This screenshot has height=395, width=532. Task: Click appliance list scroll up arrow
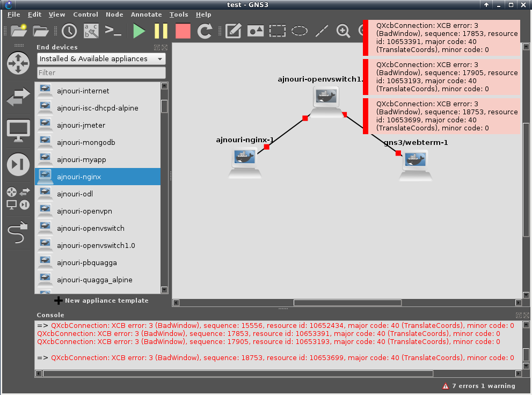(x=164, y=86)
